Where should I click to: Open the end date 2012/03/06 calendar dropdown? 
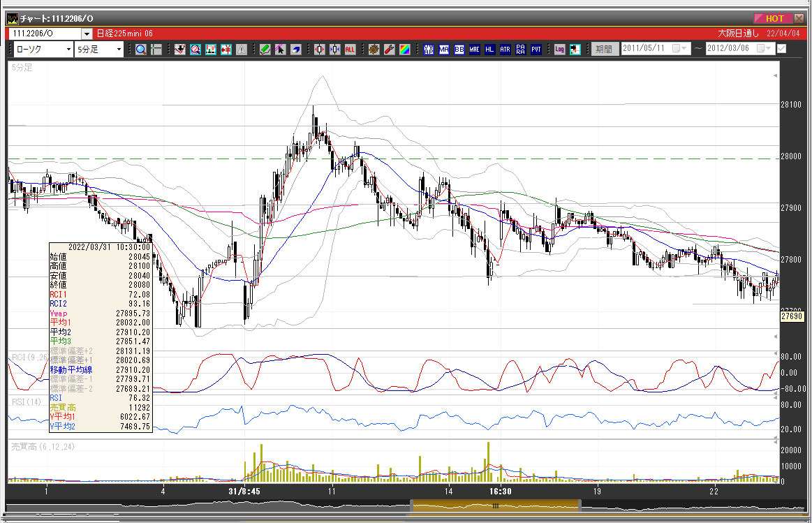[765, 48]
